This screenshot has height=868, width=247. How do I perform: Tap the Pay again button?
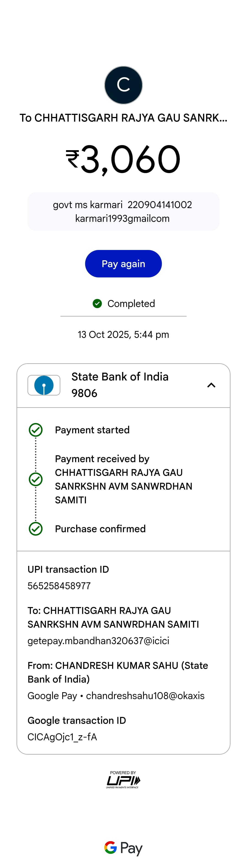123,263
